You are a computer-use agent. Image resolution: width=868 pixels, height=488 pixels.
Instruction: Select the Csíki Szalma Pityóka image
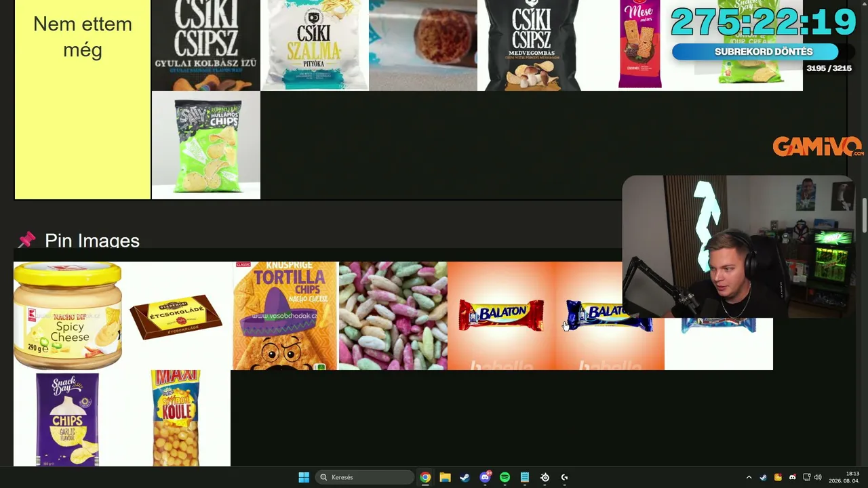tap(315, 45)
